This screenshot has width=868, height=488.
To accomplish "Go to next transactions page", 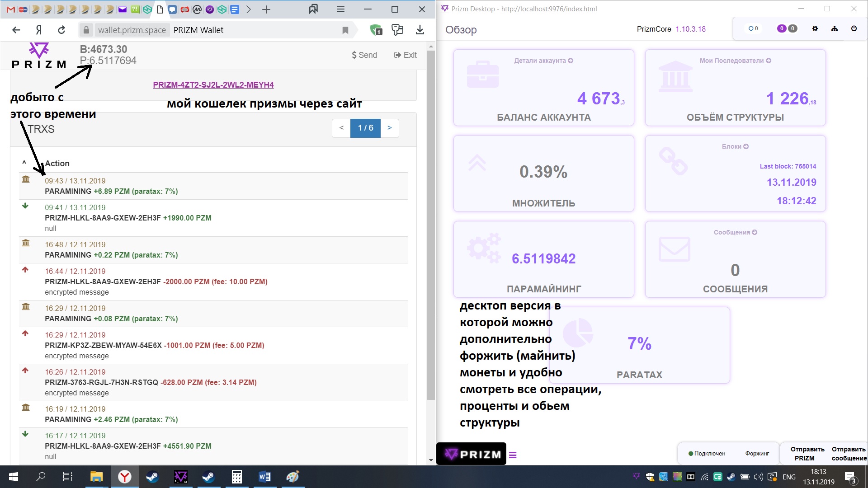I will [x=390, y=128].
